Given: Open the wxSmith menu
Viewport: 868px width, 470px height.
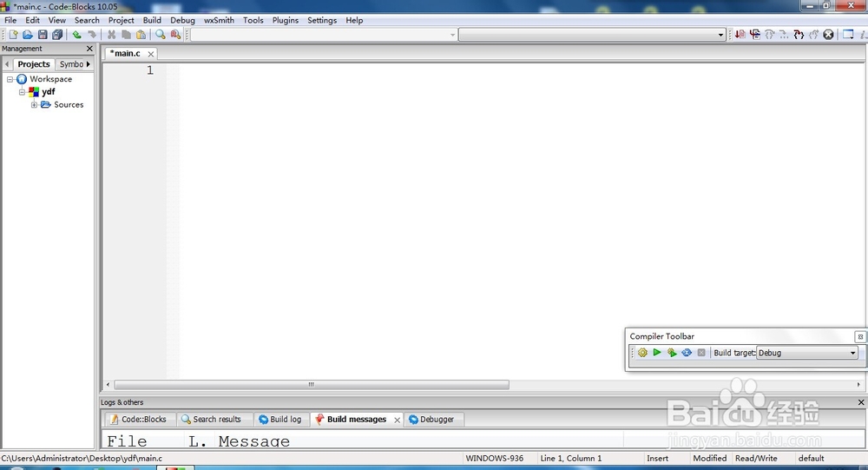Looking at the screenshot, I should point(220,20).
